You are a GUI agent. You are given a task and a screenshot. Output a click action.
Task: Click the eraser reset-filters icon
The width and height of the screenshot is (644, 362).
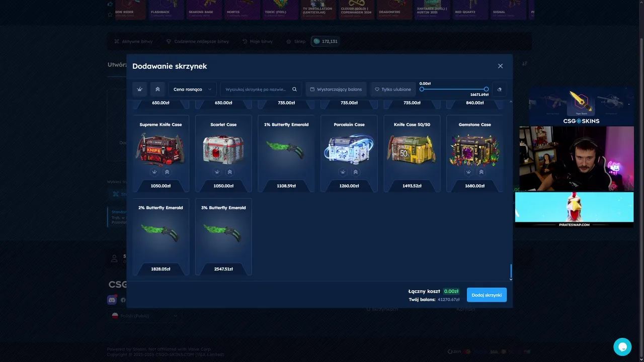coord(499,89)
